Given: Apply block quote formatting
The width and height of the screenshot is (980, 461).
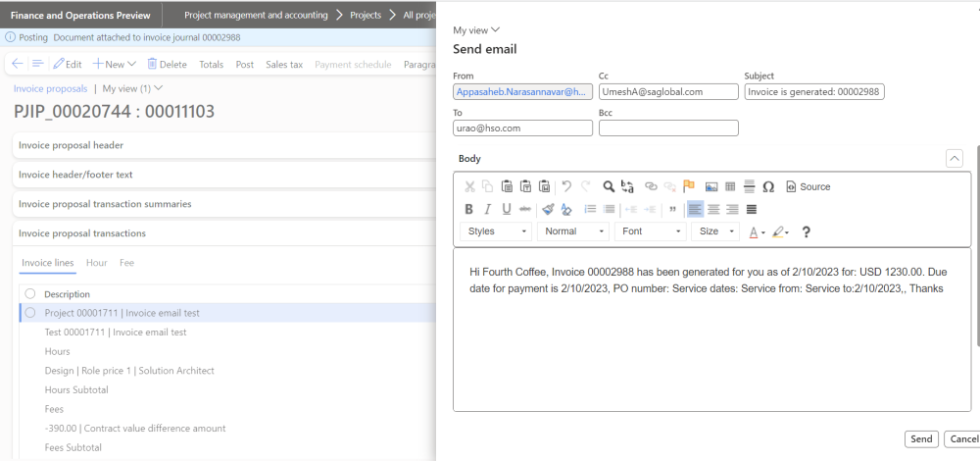Looking at the screenshot, I should click(x=672, y=209).
